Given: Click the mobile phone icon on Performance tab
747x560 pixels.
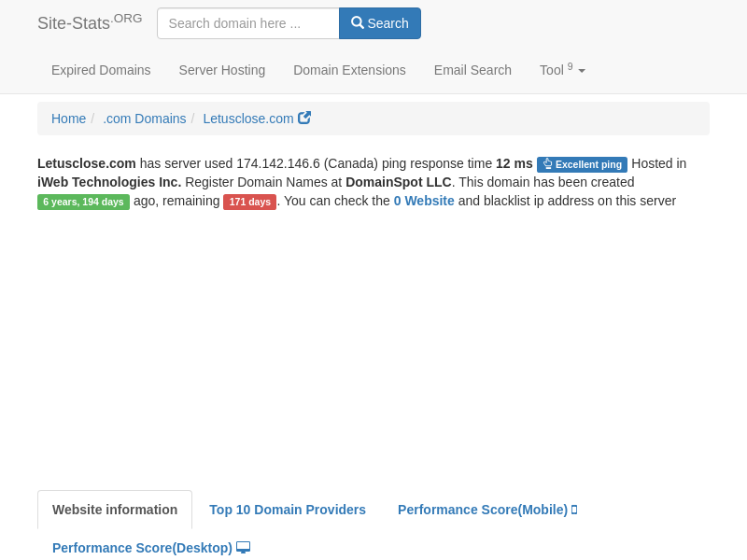Looking at the screenshot, I should (574, 510).
